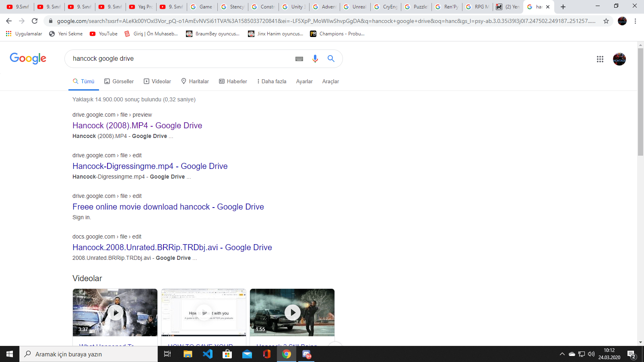Image resolution: width=644 pixels, height=362 pixels.
Task: Open Hancock.2008.Unrated.BRRip.TRDbj.avi result
Action: coord(172,247)
